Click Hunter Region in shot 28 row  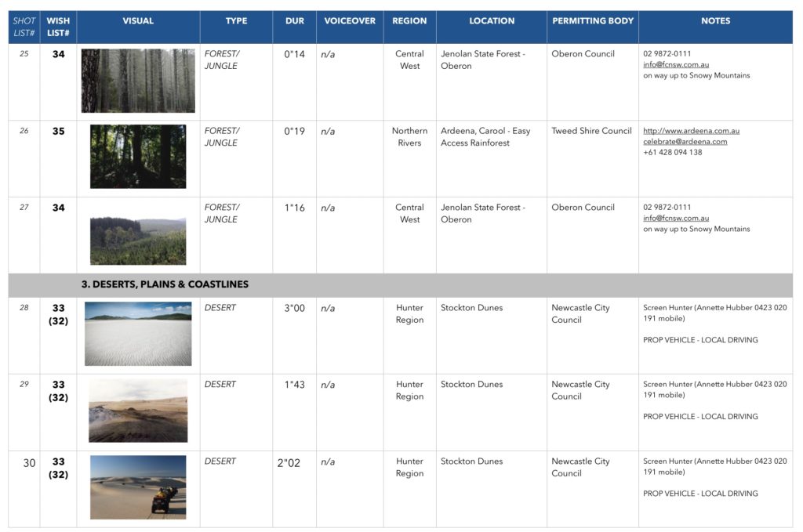click(x=409, y=313)
